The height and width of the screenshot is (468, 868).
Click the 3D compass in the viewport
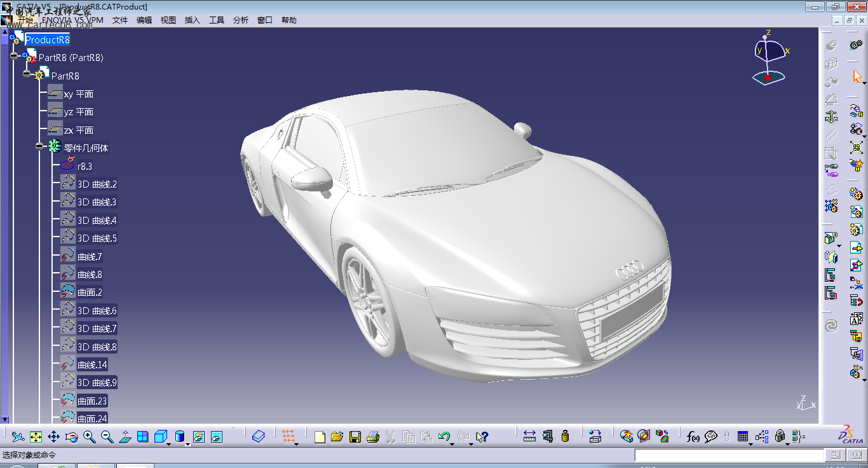(x=769, y=59)
